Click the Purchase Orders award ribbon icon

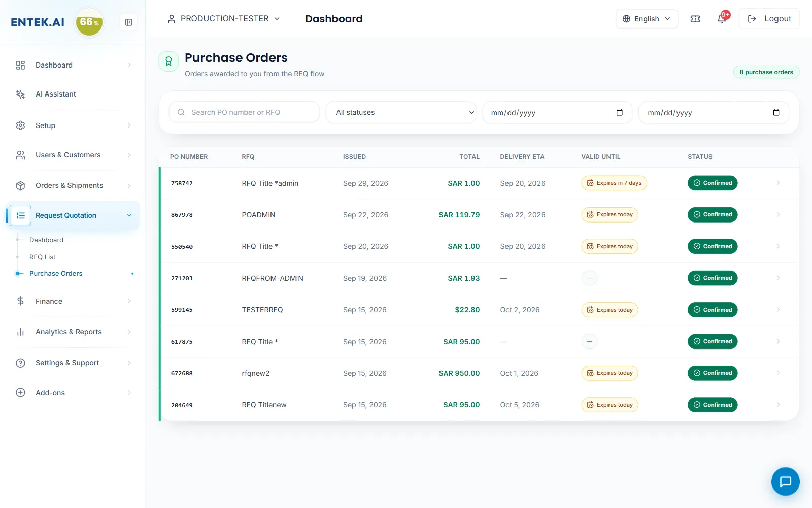tap(168, 61)
